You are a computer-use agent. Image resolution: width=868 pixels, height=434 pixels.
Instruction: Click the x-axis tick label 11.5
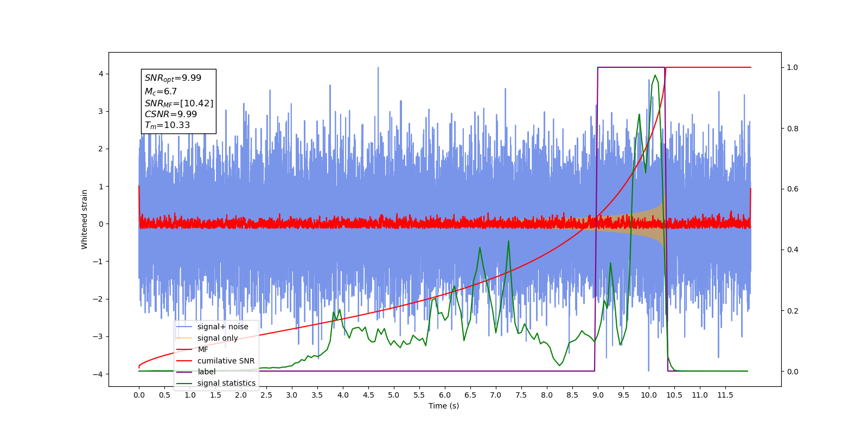click(725, 395)
